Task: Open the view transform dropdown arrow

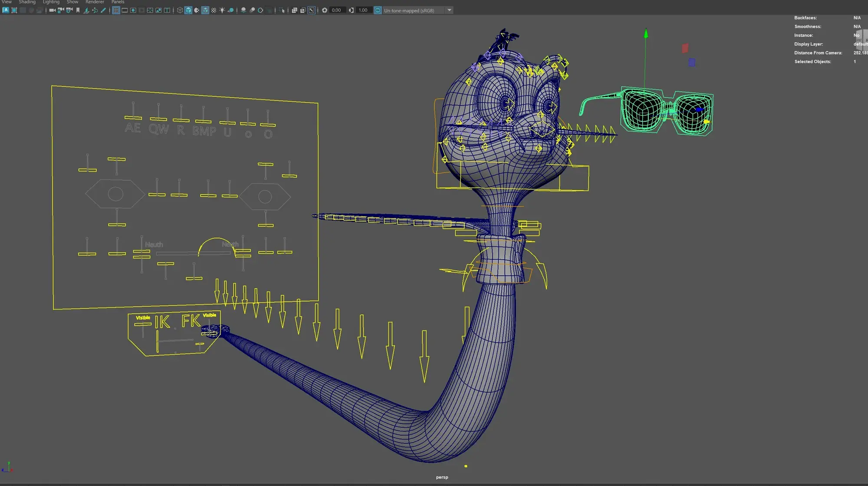Action: (x=449, y=10)
